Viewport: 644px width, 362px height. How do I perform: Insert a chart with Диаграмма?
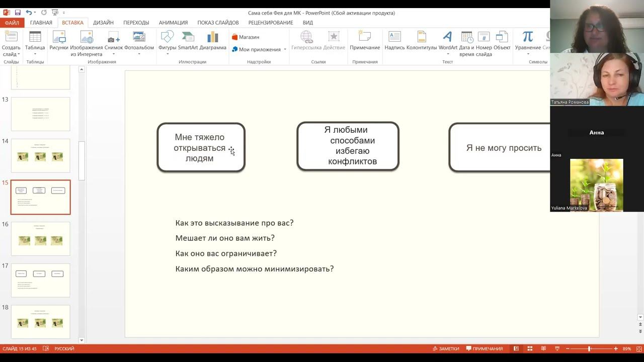213,40
